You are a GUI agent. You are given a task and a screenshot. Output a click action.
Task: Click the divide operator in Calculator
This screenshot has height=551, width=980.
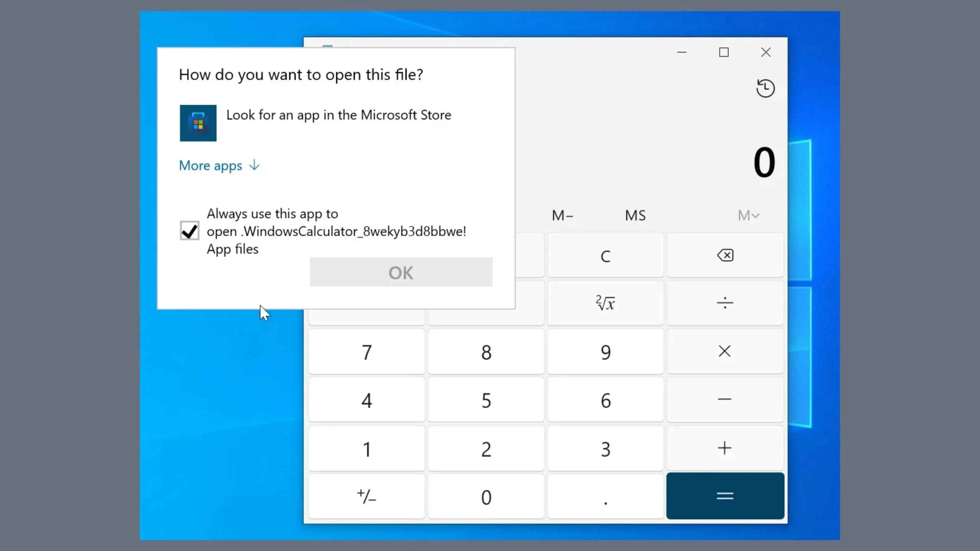[x=725, y=303]
